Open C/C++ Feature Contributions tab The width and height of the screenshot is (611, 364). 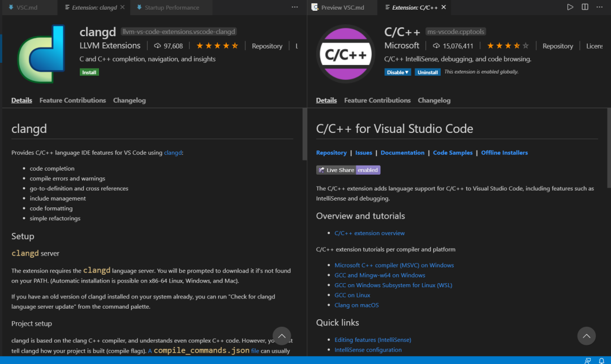pyautogui.click(x=377, y=101)
